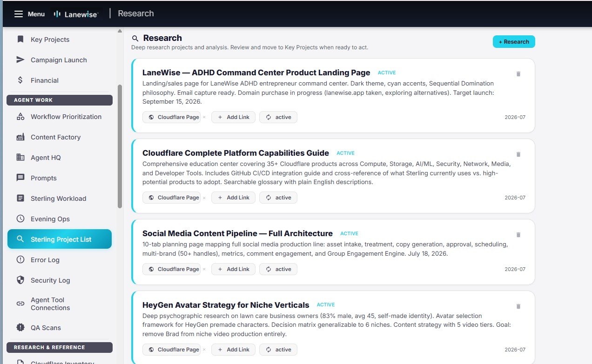Open LaneWise ADHD Command Center title
The image size is (592, 364).
point(256,73)
